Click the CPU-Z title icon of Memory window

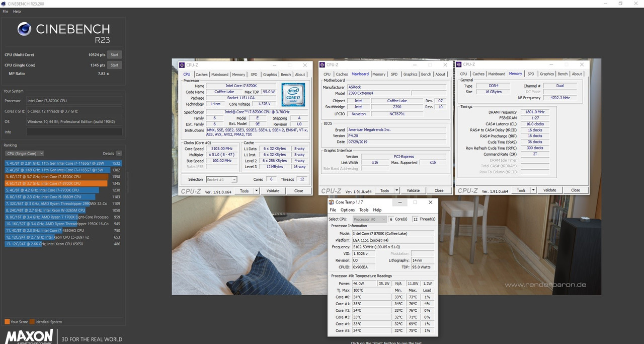point(459,64)
